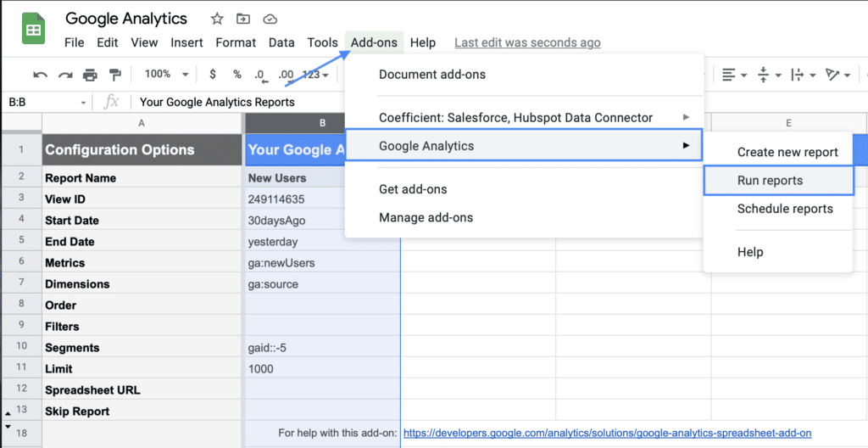The image size is (868, 448).
Task: Click the document title Google Analytics
Action: (126, 19)
